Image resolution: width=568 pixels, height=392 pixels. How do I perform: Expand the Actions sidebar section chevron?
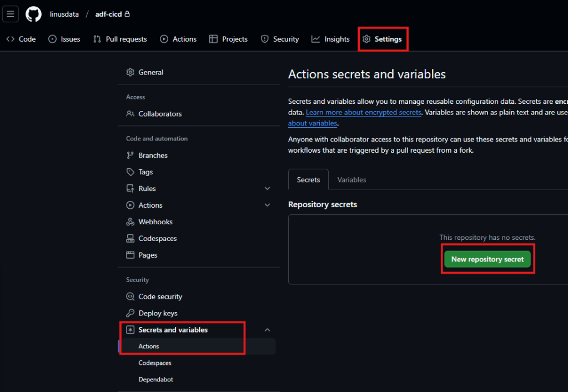[x=267, y=205]
